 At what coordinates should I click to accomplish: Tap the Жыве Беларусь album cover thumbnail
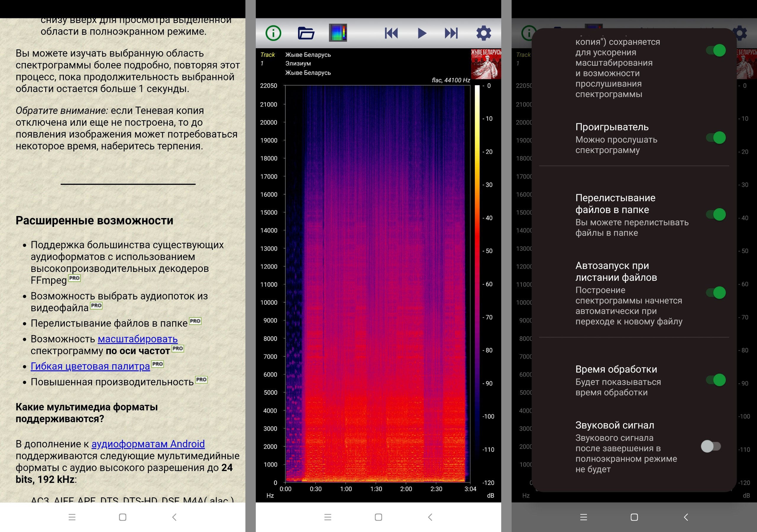point(486,64)
